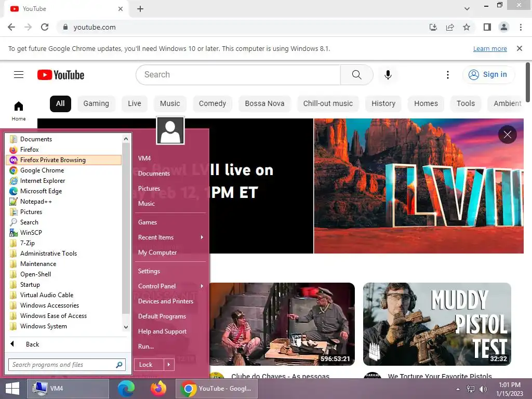Open a new Chrome tab
The image size is (532, 399).
[140, 9]
